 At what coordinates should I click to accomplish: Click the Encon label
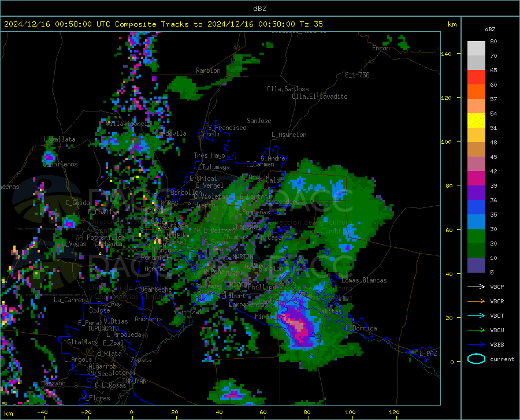tap(381, 48)
